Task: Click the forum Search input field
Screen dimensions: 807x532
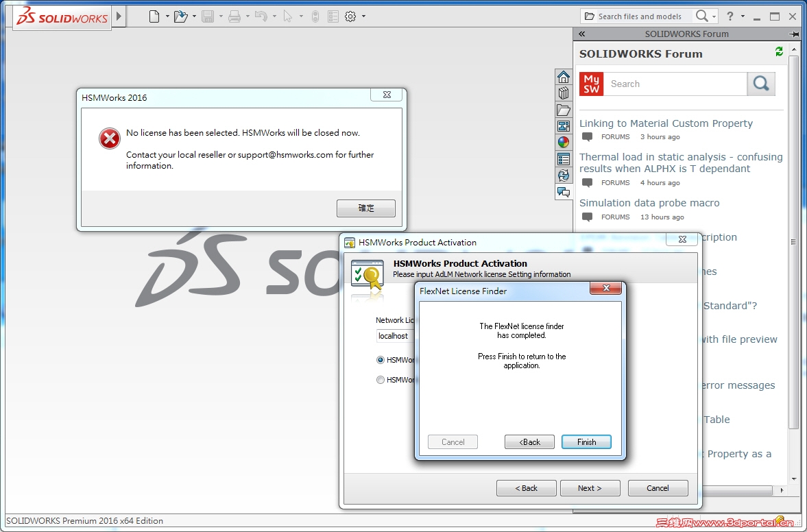Action: (x=675, y=84)
